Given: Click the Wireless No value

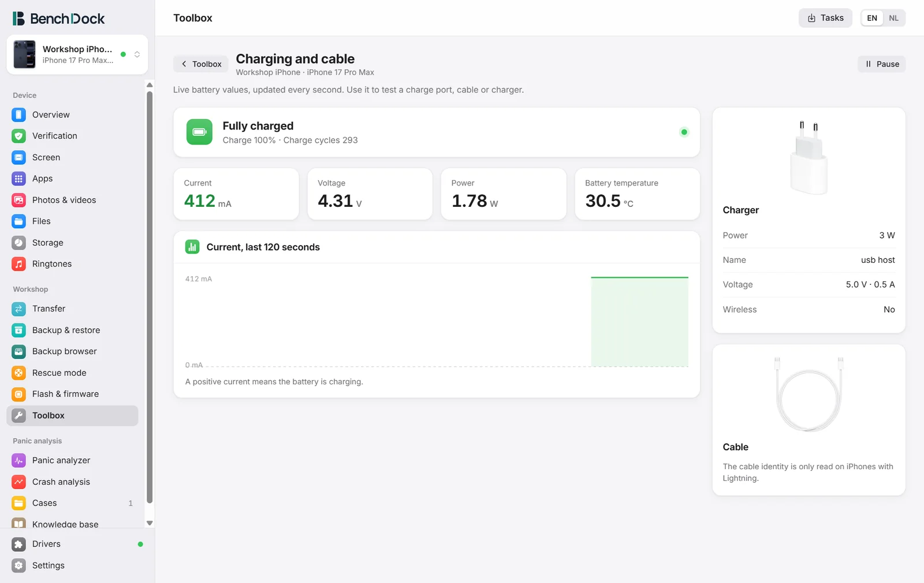Looking at the screenshot, I should [x=889, y=310].
